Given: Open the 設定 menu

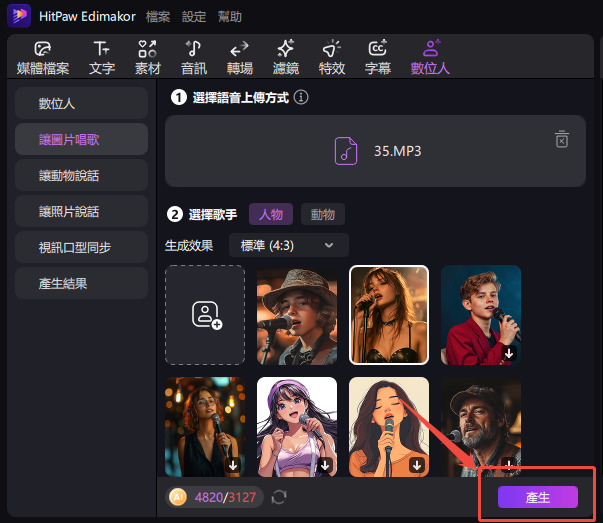Looking at the screenshot, I should coord(194,17).
